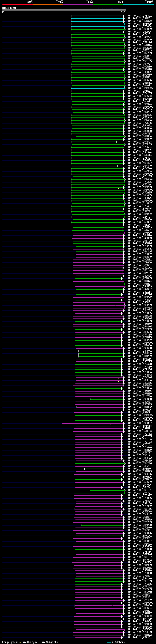Click the UniRef100_C0PFL8 label

(140, 142)
